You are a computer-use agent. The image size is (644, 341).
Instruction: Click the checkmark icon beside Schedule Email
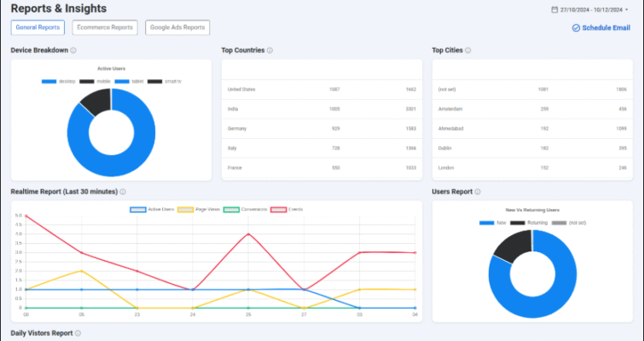click(575, 28)
